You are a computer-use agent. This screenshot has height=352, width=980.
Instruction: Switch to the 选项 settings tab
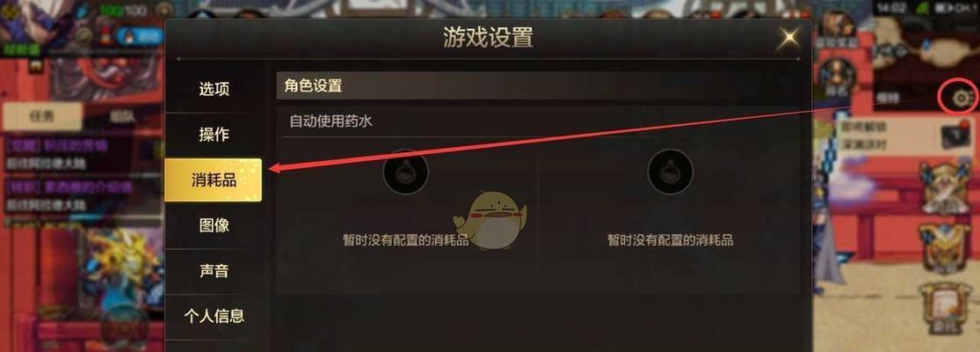click(214, 90)
